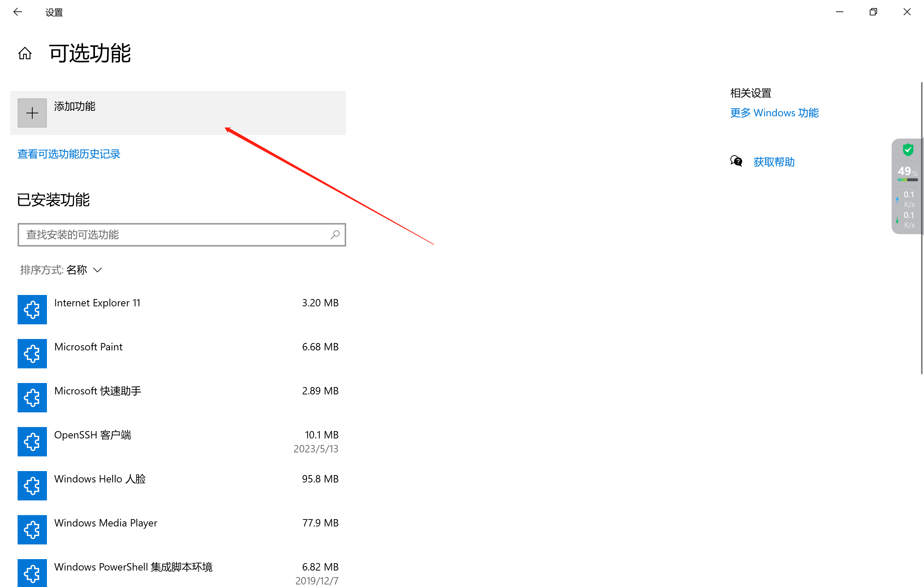Click the 6.68 MB size value
This screenshot has width=924, height=587.
click(x=320, y=347)
